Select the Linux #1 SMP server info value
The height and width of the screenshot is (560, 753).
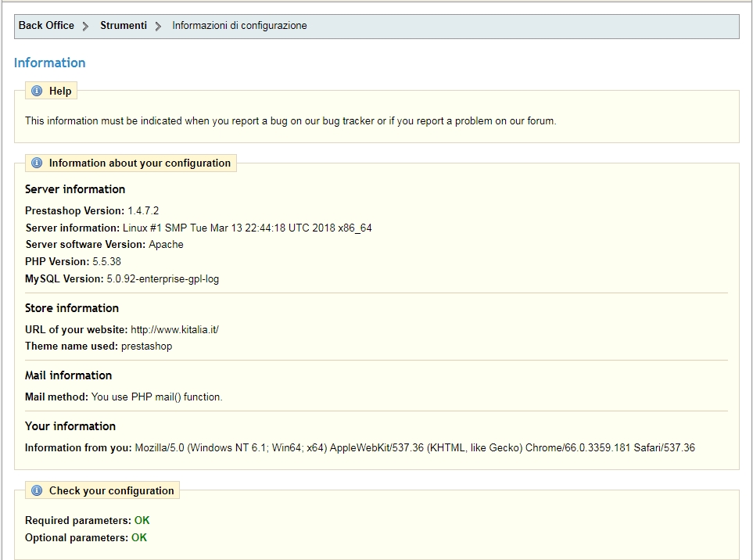coord(247,228)
